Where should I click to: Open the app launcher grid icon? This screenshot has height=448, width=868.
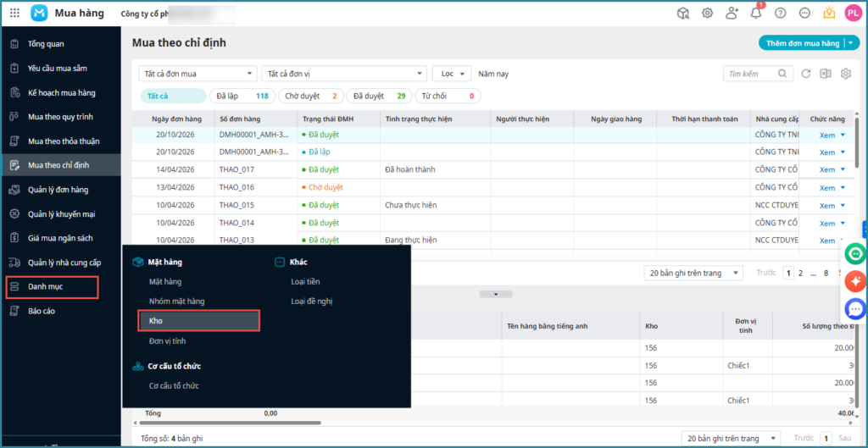(x=14, y=13)
